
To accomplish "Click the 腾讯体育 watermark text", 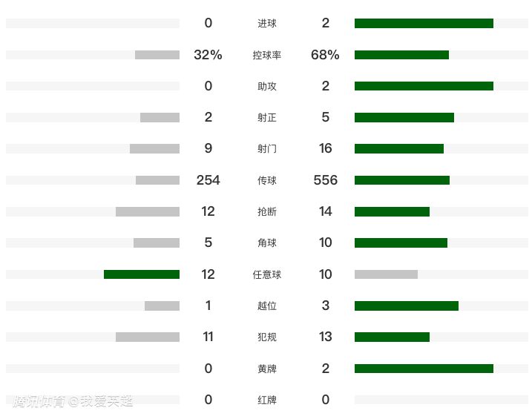I will click(40, 401).
